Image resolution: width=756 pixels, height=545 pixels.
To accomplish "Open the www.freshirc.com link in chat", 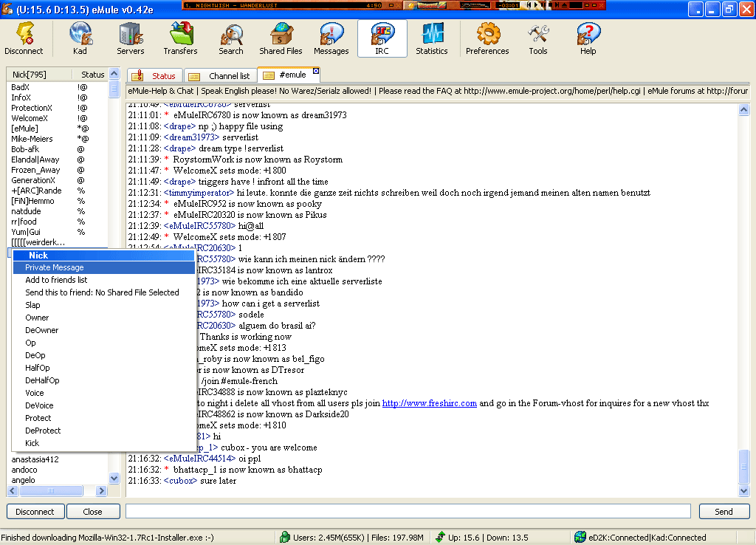I will [x=429, y=403].
